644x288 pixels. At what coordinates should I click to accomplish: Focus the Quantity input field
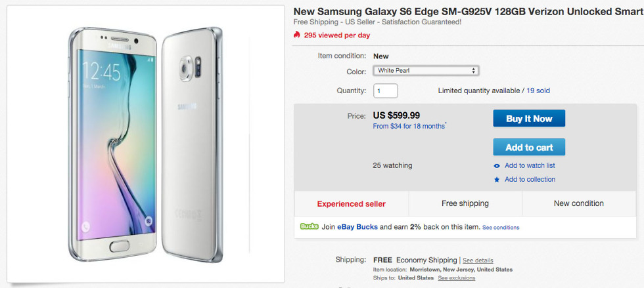pyautogui.click(x=385, y=91)
